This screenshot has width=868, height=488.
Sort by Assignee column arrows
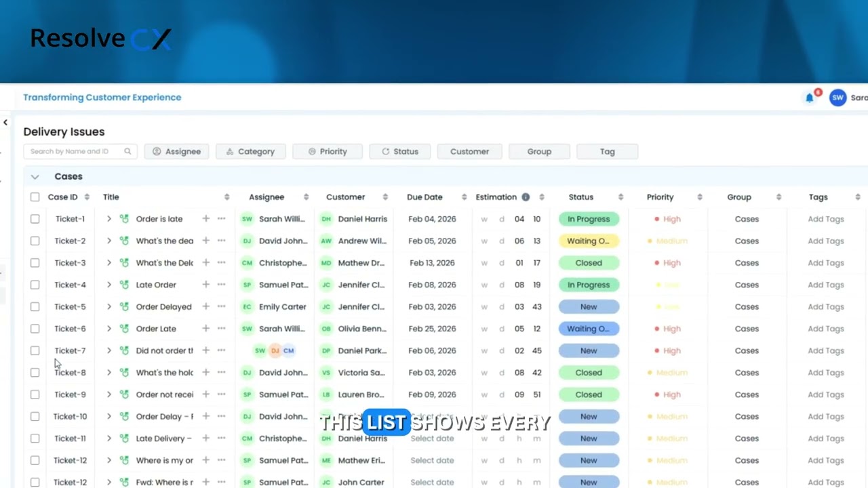[x=306, y=197]
